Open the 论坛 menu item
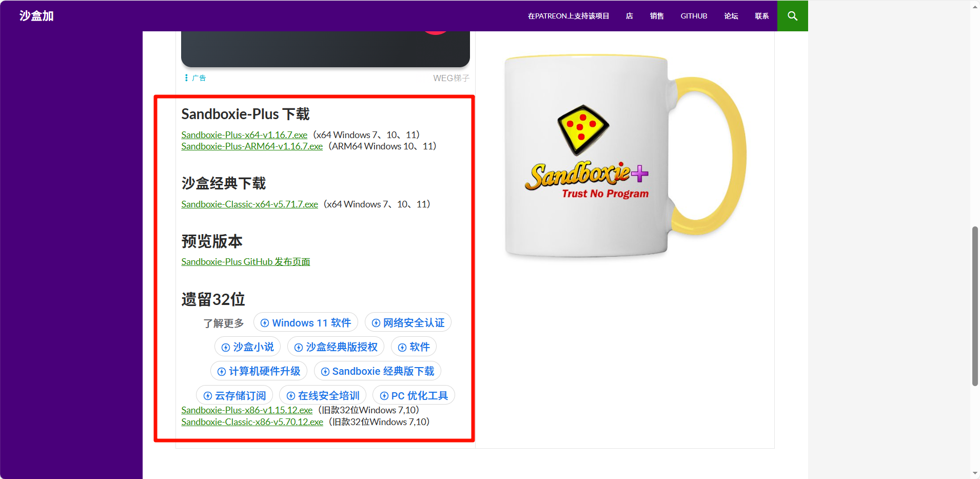The image size is (980, 479). pyautogui.click(x=731, y=16)
